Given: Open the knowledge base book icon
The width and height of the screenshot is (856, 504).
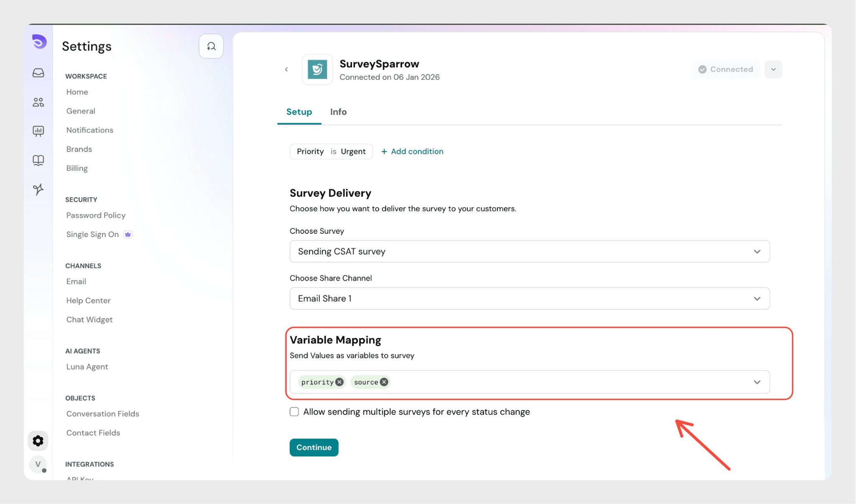Looking at the screenshot, I should [x=38, y=160].
